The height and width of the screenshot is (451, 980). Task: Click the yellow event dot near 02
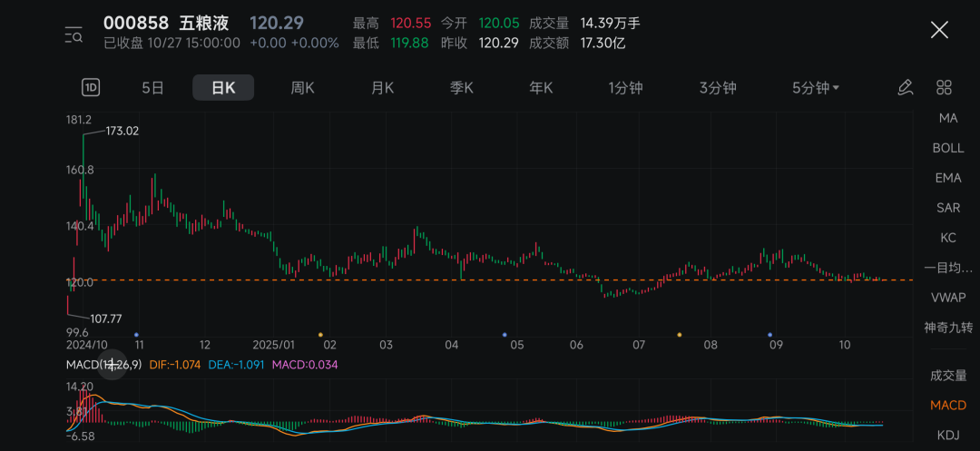tap(320, 335)
